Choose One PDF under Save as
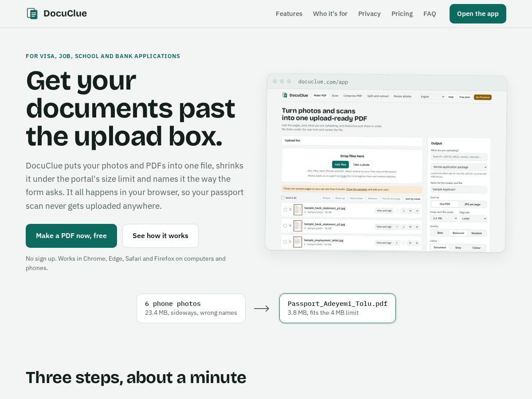This screenshot has height=399, width=532. pyautogui.click(x=445, y=204)
